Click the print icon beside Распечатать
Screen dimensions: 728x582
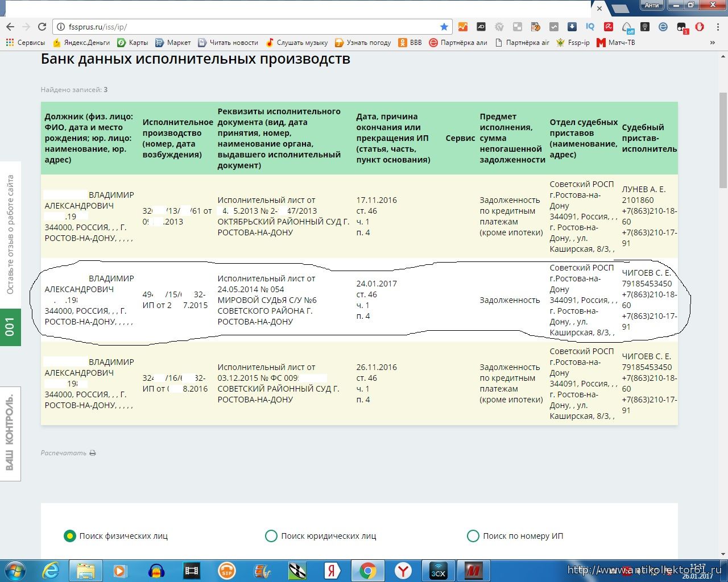tap(93, 453)
